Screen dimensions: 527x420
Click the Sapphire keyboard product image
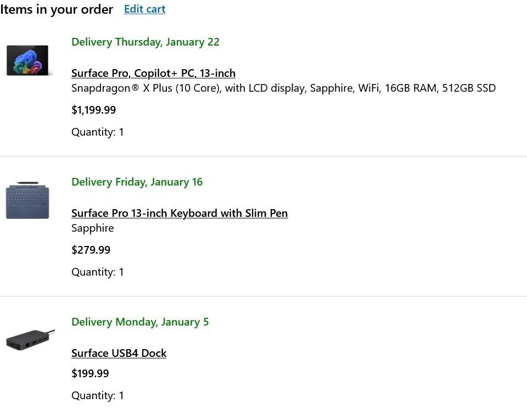(x=27, y=203)
